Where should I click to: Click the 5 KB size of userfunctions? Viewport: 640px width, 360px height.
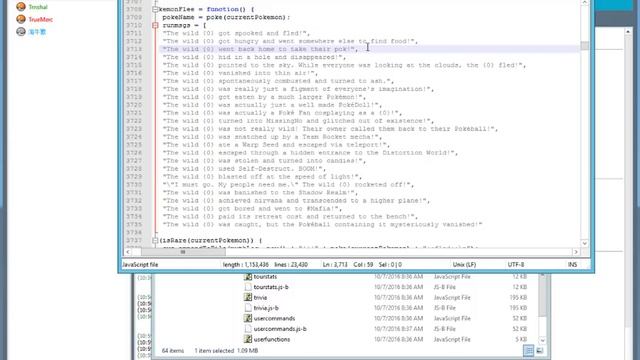click(x=520, y=339)
